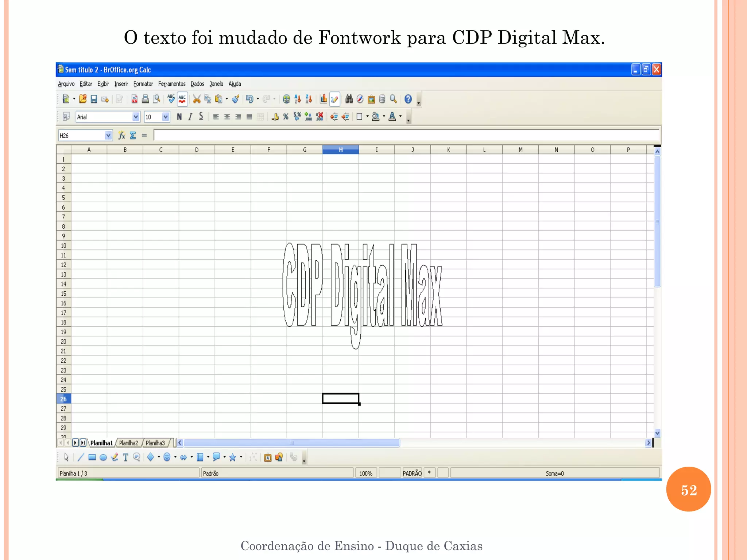747x560 pixels.
Task: Open page preview with the magnifier page icon
Action: (156, 99)
